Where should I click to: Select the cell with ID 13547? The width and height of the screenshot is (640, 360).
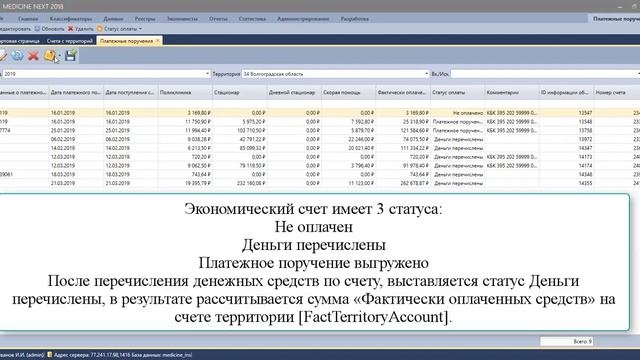567,113
